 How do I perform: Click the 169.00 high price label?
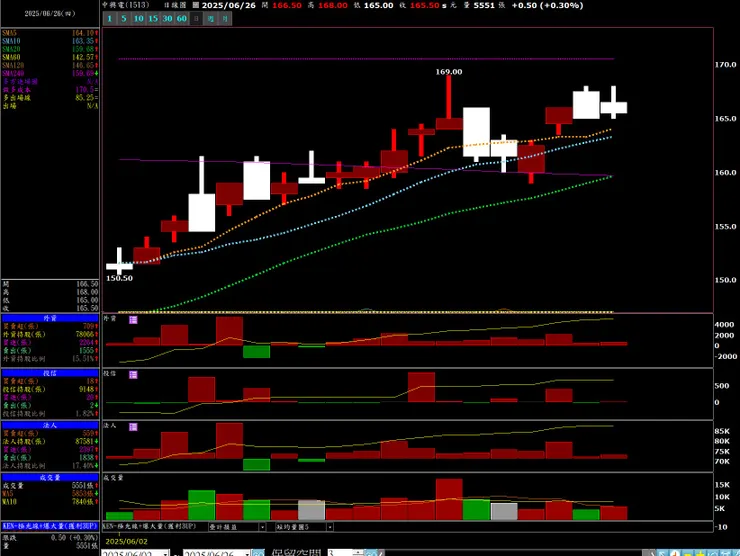pyautogui.click(x=449, y=72)
